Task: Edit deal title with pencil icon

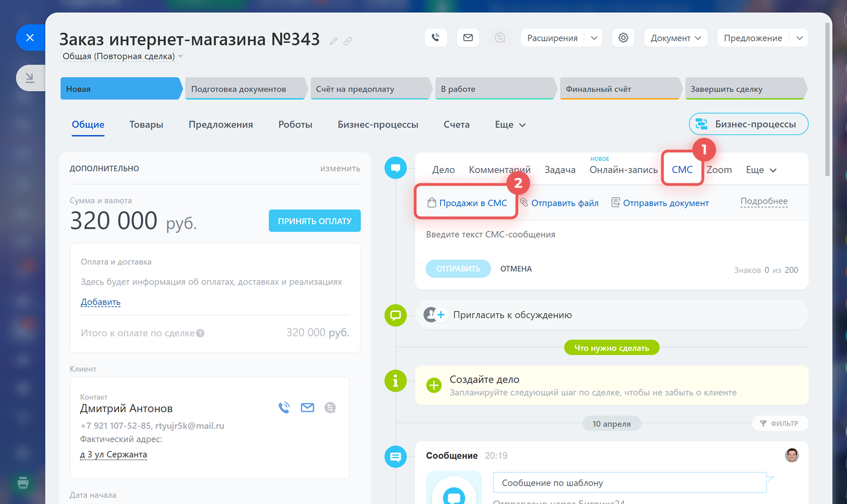Action: 333,41
